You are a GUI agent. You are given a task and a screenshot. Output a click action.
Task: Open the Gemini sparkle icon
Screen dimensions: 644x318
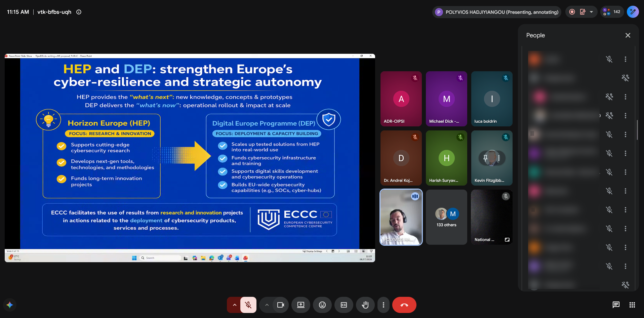point(10,305)
